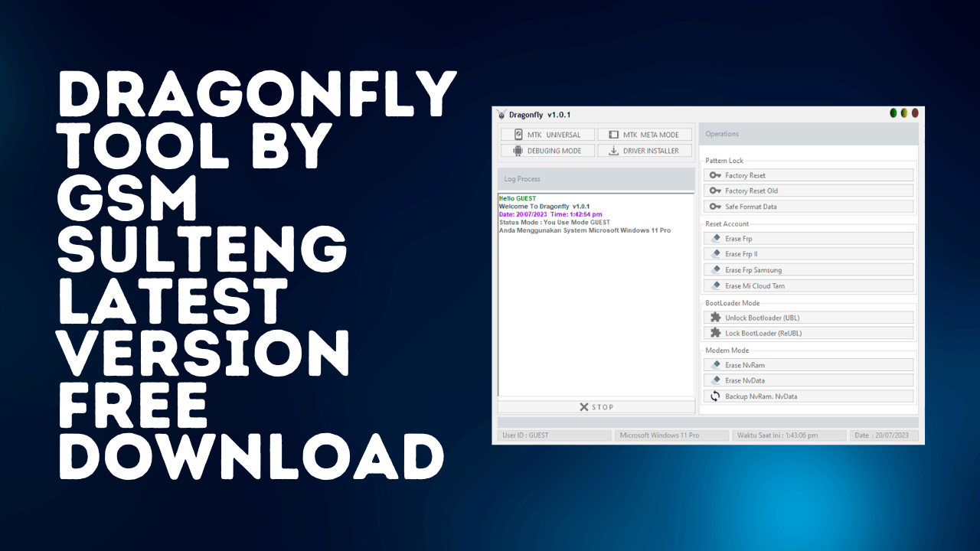Switch to MTK META MODE
Image resolution: width=980 pixels, height=551 pixels.
coord(645,135)
